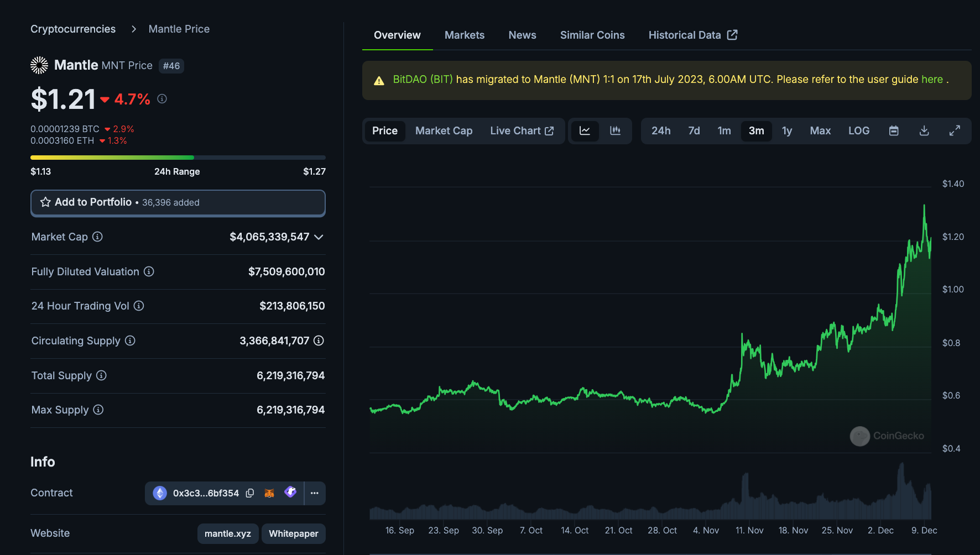
Task: Open more contracts via three-dot button
Action: (315, 493)
